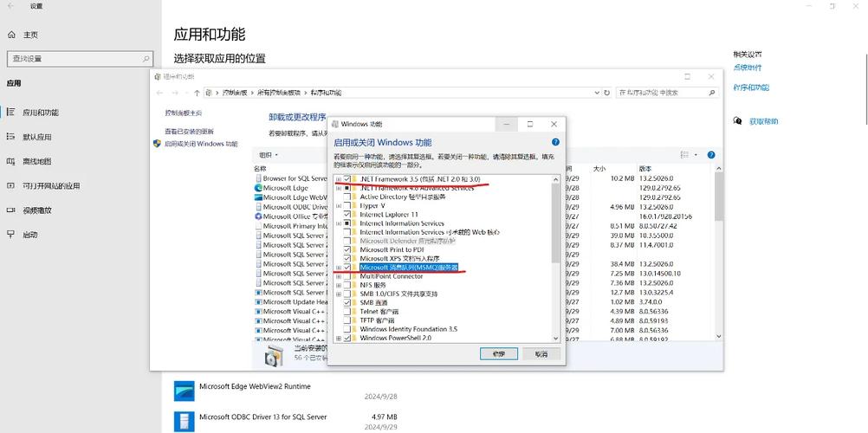Expand the Hyper-V tree node

click(x=338, y=205)
